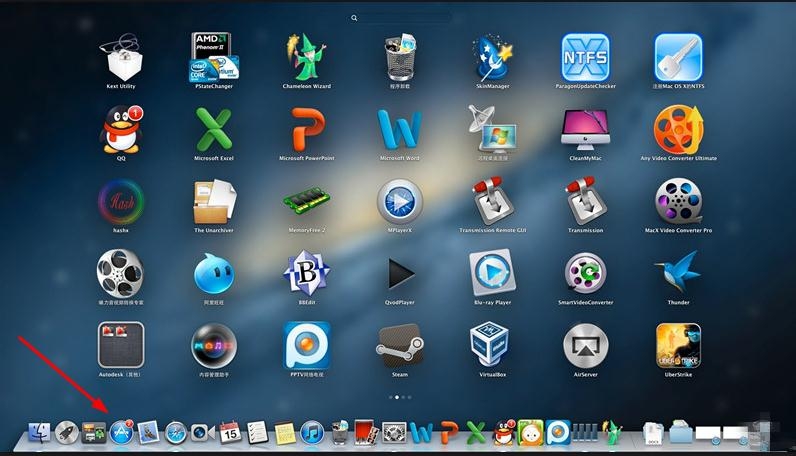Open Chameleon Wizard in the Launchpad grid
796x456 pixels.
[307, 57]
